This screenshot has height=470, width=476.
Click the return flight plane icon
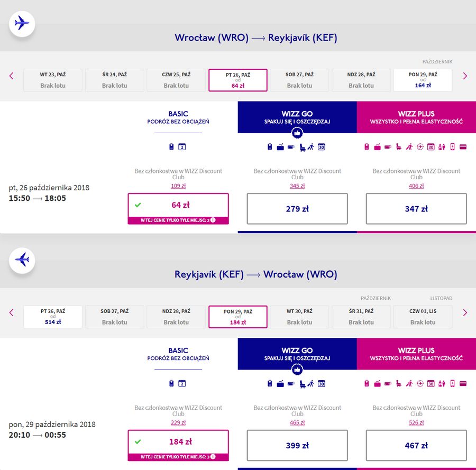coord(22,260)
